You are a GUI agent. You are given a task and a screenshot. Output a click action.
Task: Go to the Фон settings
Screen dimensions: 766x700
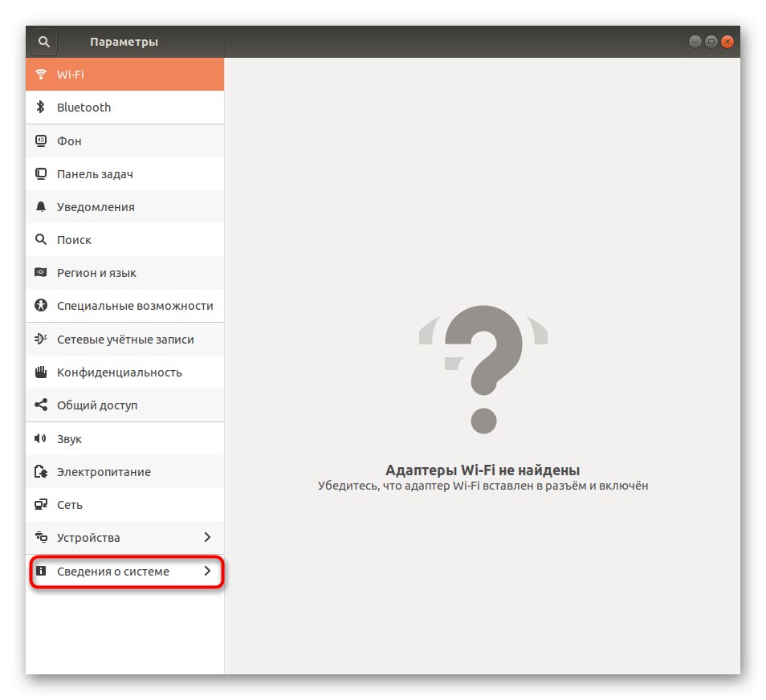125,140
